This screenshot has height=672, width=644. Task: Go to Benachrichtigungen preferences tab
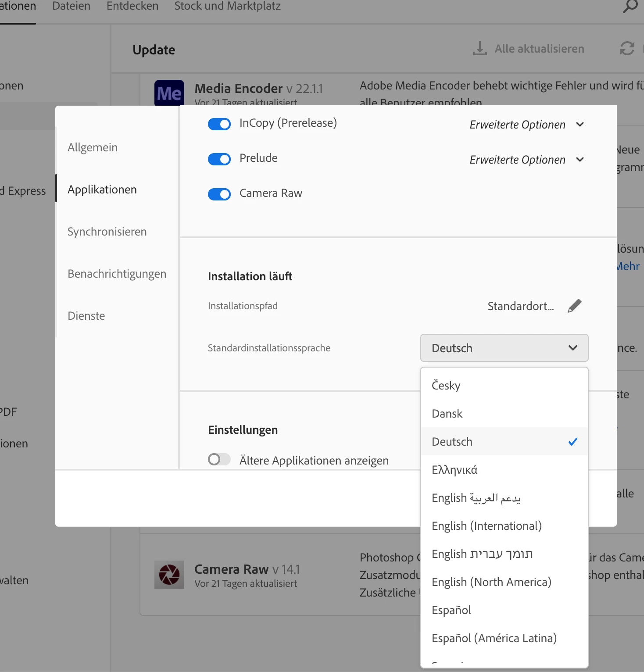pyautogui.click(x=117, y=274)
